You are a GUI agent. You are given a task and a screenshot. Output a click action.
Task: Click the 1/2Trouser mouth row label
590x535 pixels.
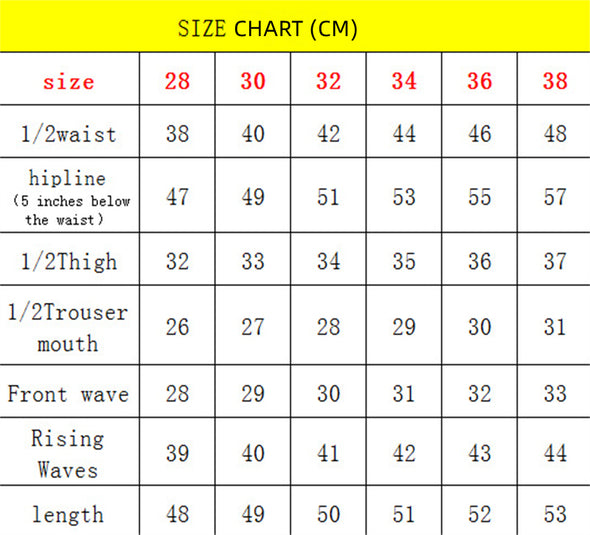pos(68,328)
